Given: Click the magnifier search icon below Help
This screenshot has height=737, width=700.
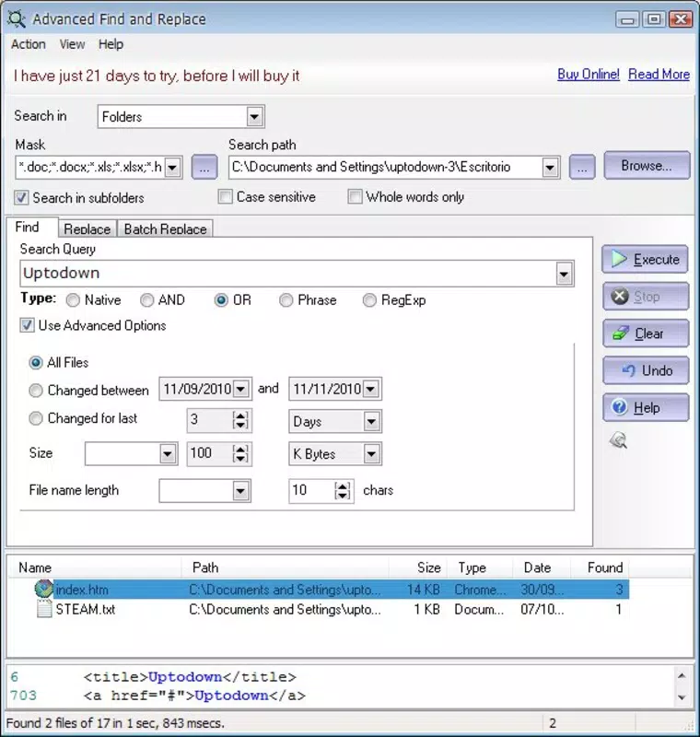Looking at the screenshot, I should pos(619,440).
